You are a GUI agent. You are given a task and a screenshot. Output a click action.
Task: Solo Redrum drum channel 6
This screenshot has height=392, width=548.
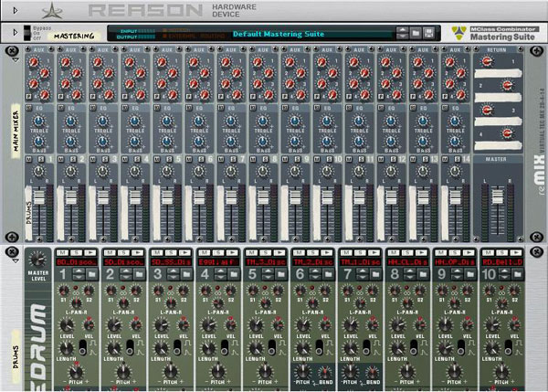[x=312, y=252]
